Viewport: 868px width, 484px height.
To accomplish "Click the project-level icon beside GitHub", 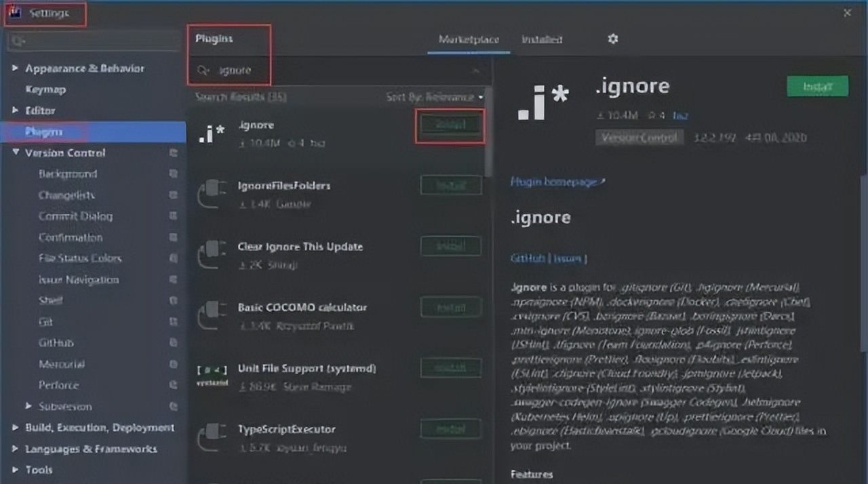I will tap(174, 343).
